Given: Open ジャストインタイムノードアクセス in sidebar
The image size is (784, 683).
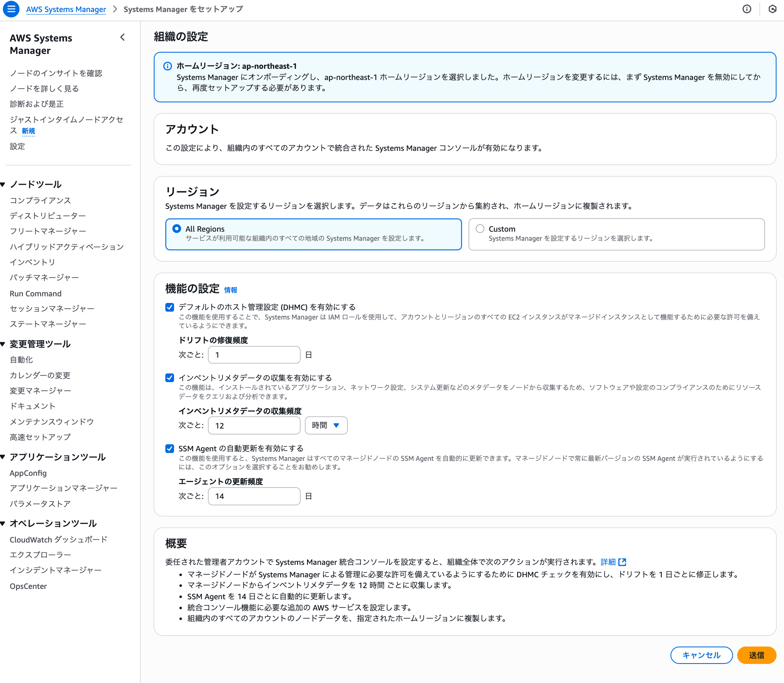Looking at the screenshot, I should click(67, 125).
